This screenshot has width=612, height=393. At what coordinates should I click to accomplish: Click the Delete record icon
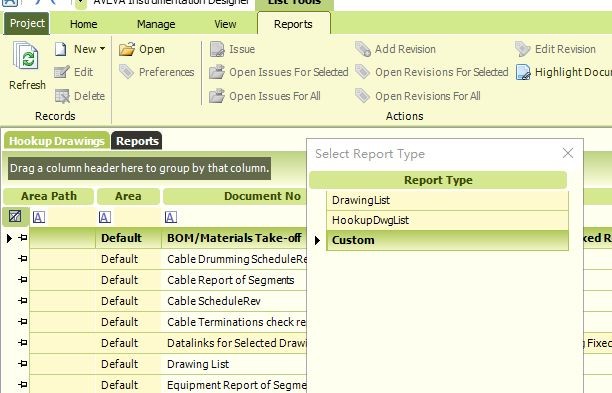(x=62, y=96)
